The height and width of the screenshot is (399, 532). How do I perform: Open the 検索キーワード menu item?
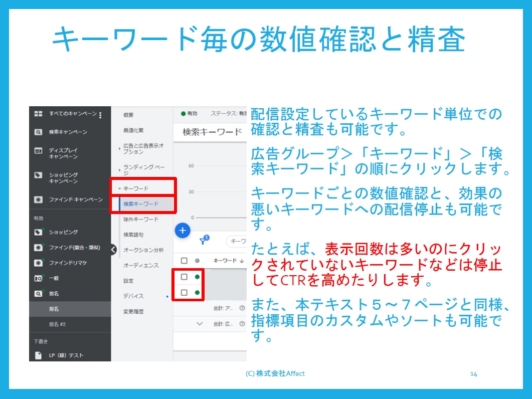tap(141, 204)
